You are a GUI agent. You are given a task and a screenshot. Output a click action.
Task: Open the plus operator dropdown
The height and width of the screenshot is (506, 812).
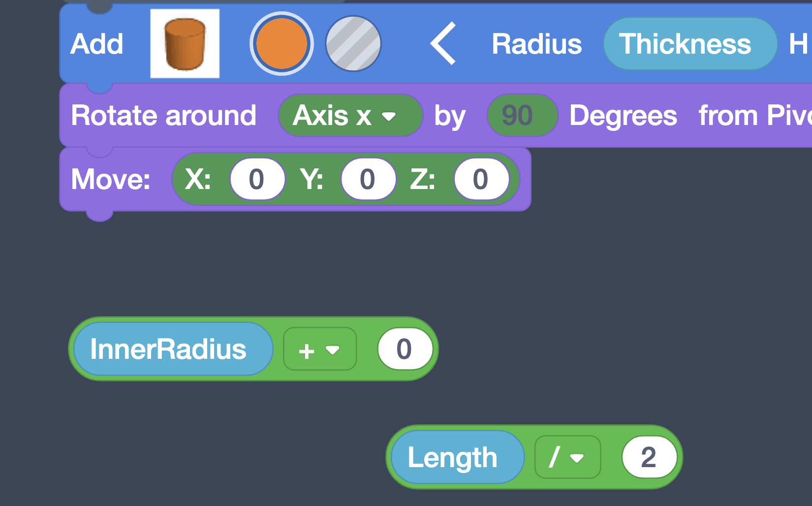[x=319, y=349]
